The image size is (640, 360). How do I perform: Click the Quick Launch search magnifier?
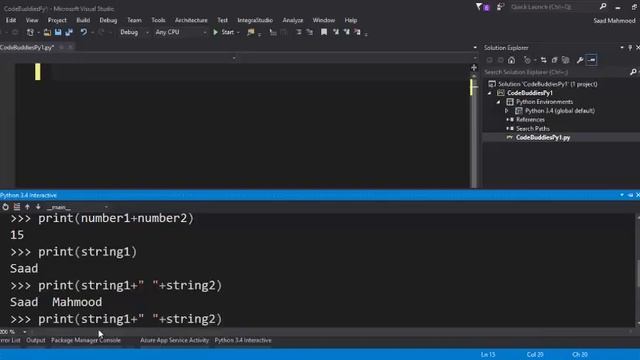click(603, 7)
